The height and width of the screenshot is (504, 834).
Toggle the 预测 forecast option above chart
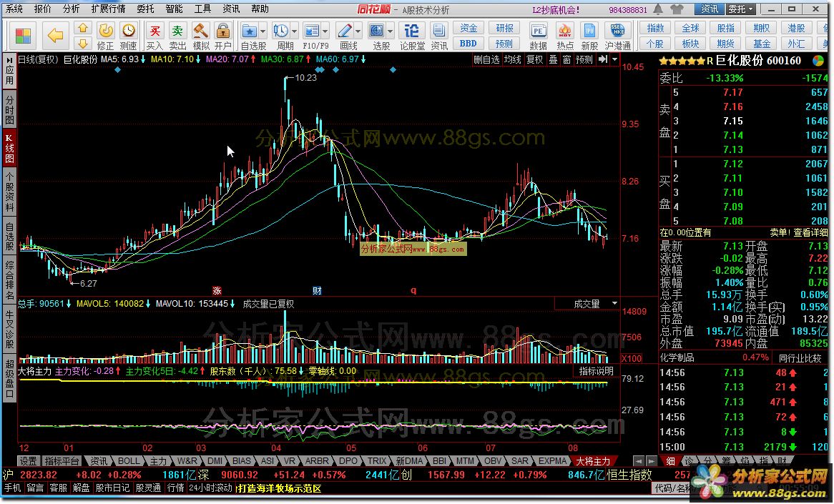pos(584,59)
